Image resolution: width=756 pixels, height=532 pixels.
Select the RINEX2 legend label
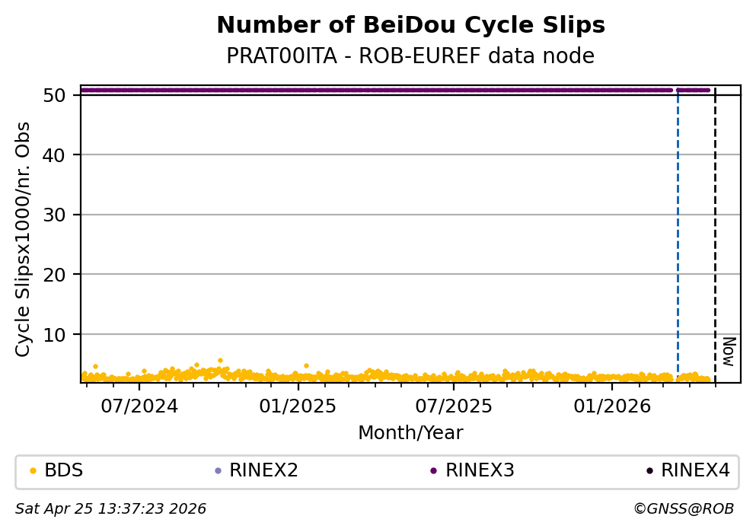263,471
